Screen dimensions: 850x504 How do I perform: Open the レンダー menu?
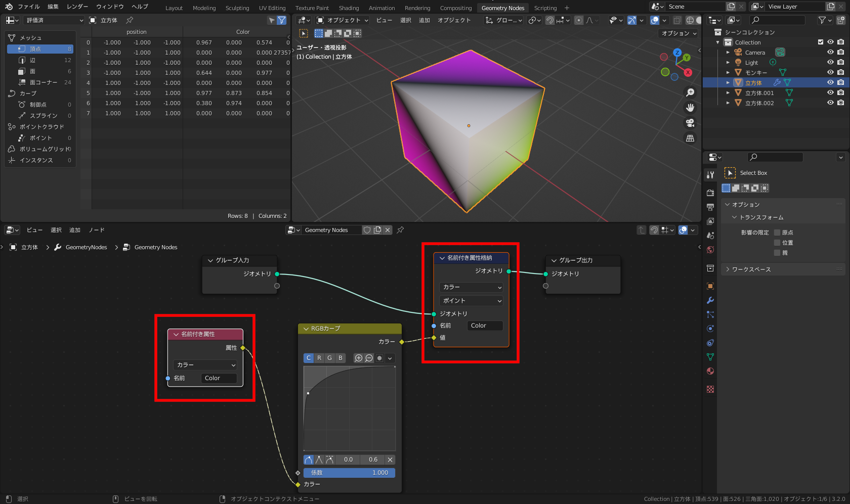point(77,7)
